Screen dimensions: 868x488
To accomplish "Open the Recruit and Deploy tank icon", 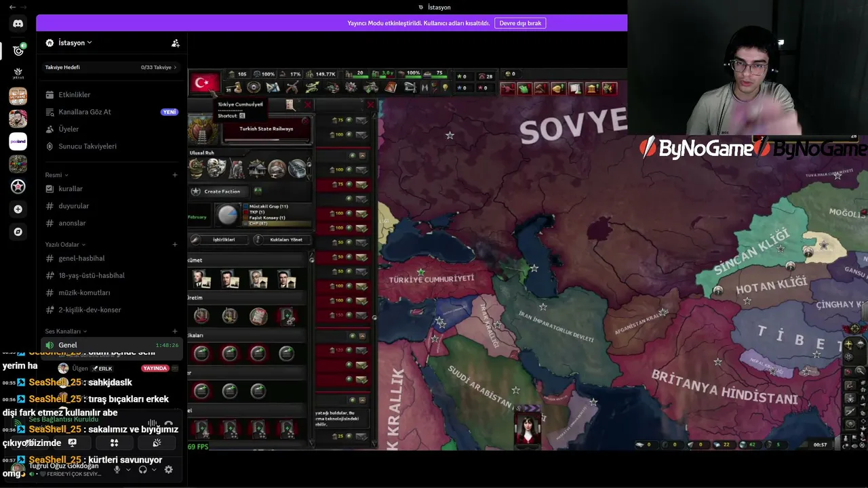I will (x=371, y=87).
